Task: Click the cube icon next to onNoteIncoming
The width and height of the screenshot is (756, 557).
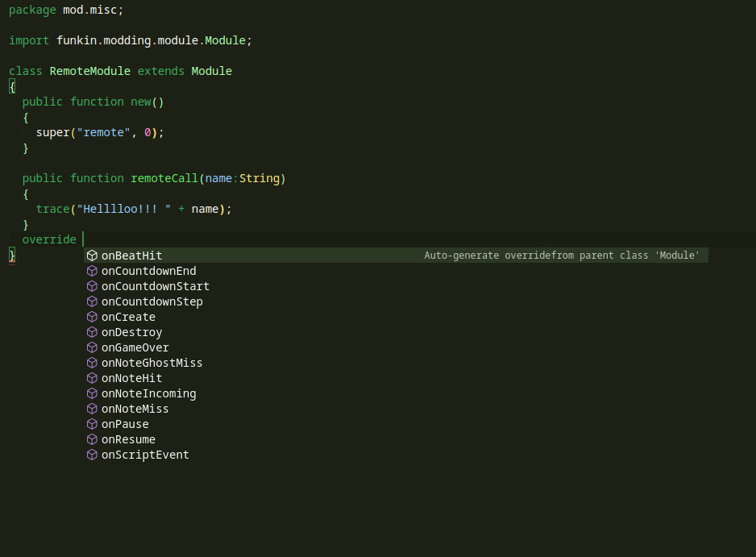Action: [92, 393]
